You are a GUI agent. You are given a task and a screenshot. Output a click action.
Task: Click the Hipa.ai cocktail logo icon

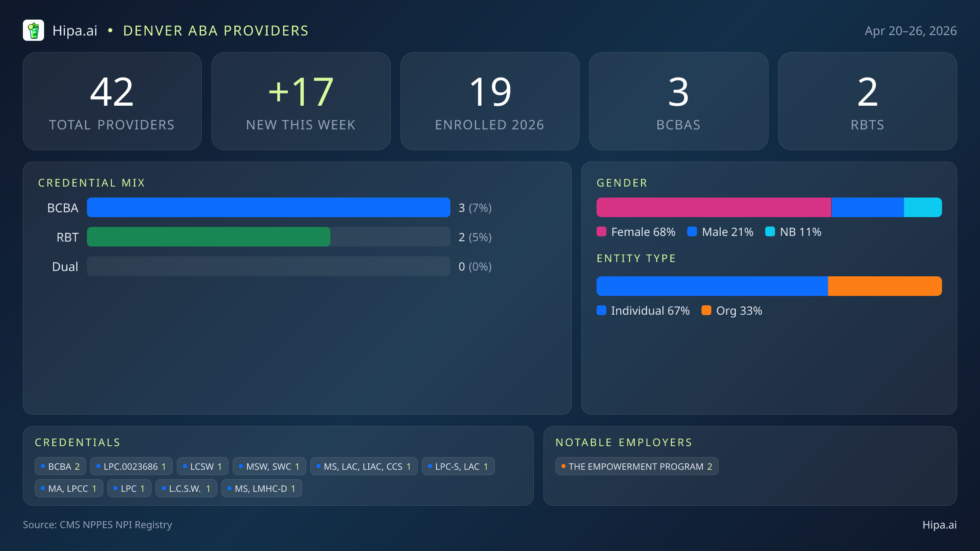(33, 31)
